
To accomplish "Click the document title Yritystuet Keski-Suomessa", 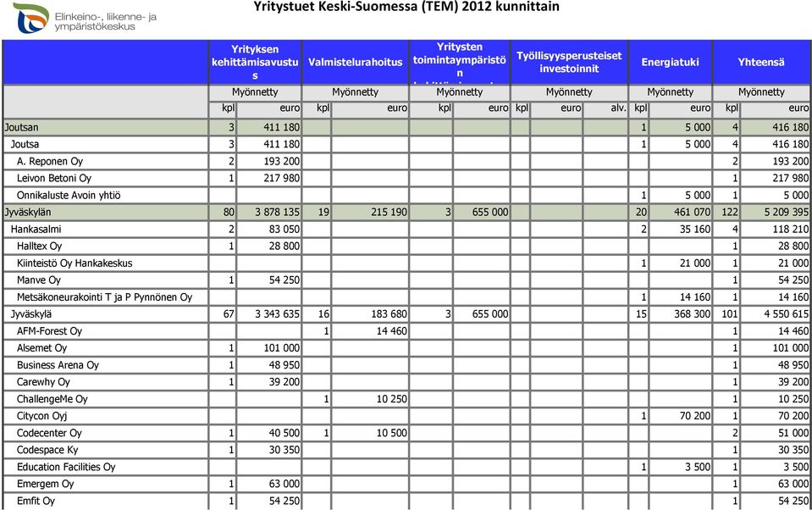I will point(406,7).
